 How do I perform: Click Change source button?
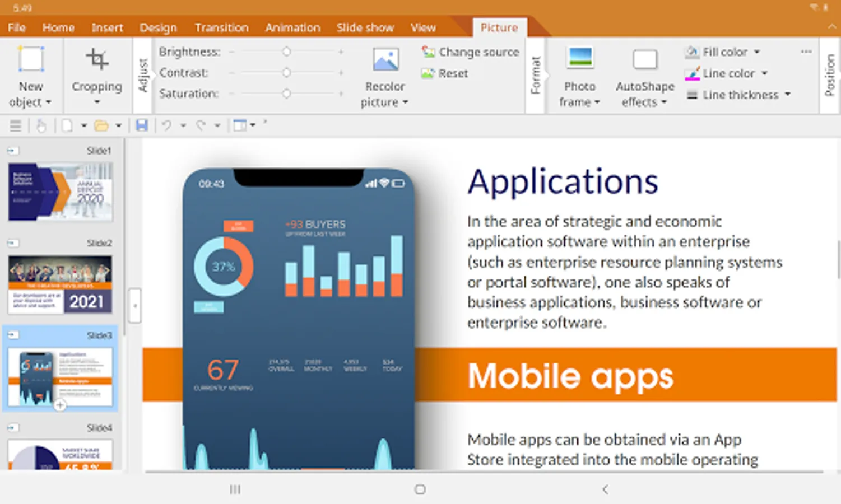point(471,52)
